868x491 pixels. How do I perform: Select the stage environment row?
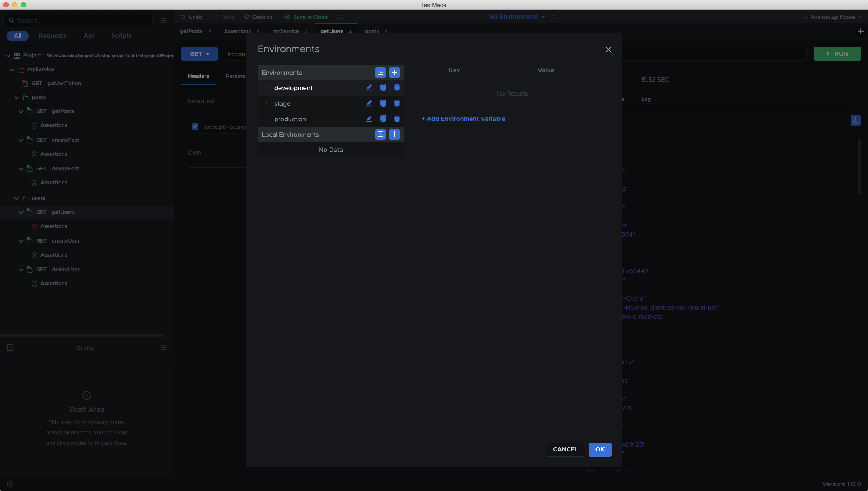point(282,104)
